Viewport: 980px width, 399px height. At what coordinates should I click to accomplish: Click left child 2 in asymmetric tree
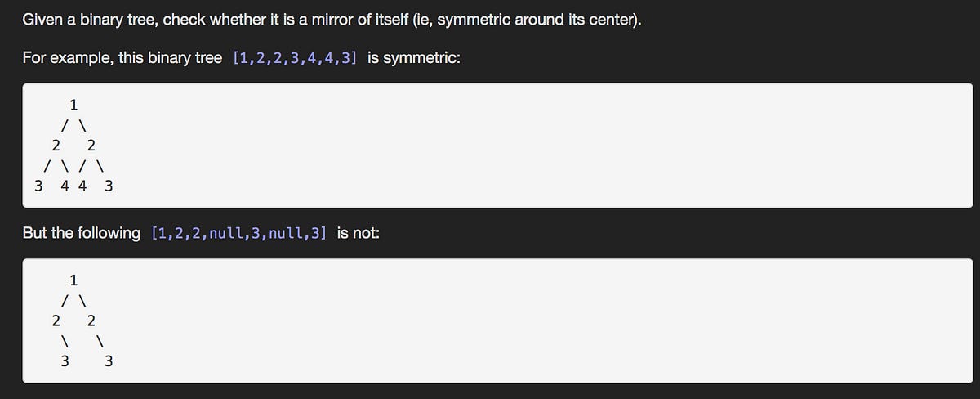56,319
